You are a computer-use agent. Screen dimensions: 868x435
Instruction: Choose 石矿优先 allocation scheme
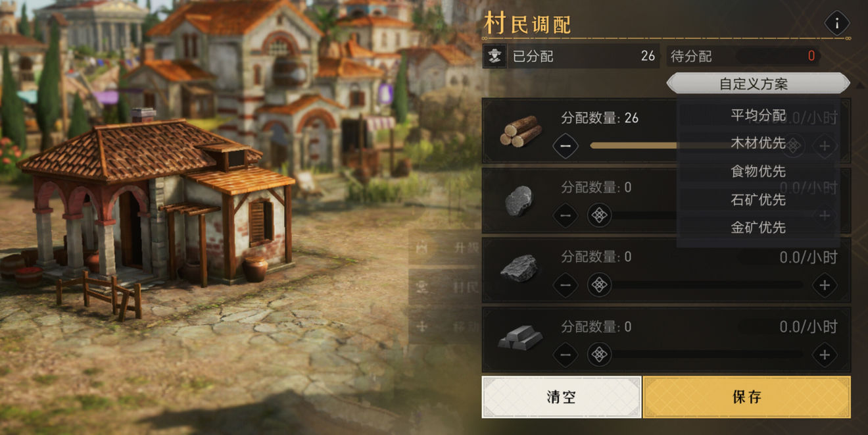coord(758,199)
